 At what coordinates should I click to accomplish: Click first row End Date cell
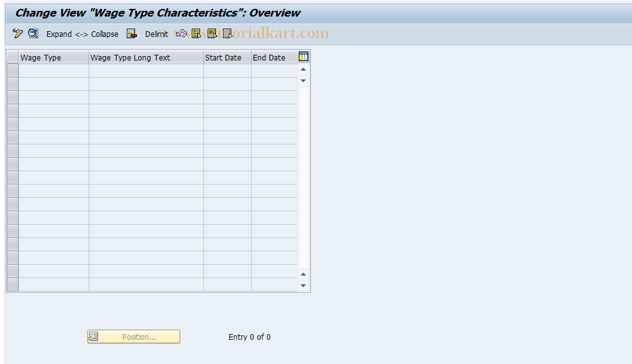275,71
